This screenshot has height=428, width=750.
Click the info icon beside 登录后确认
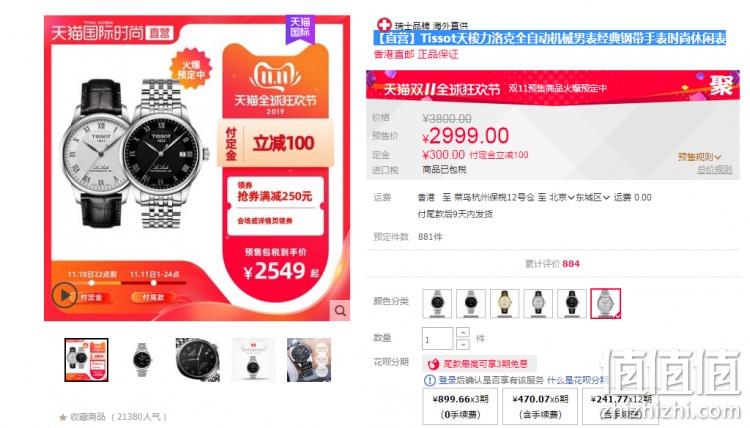[430, 380]
